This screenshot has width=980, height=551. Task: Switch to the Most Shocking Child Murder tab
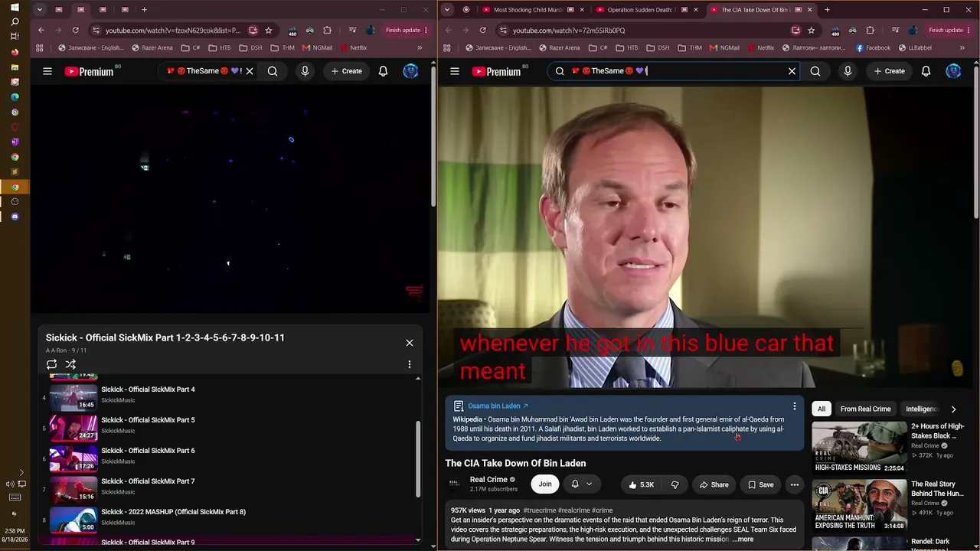point(534,10)
